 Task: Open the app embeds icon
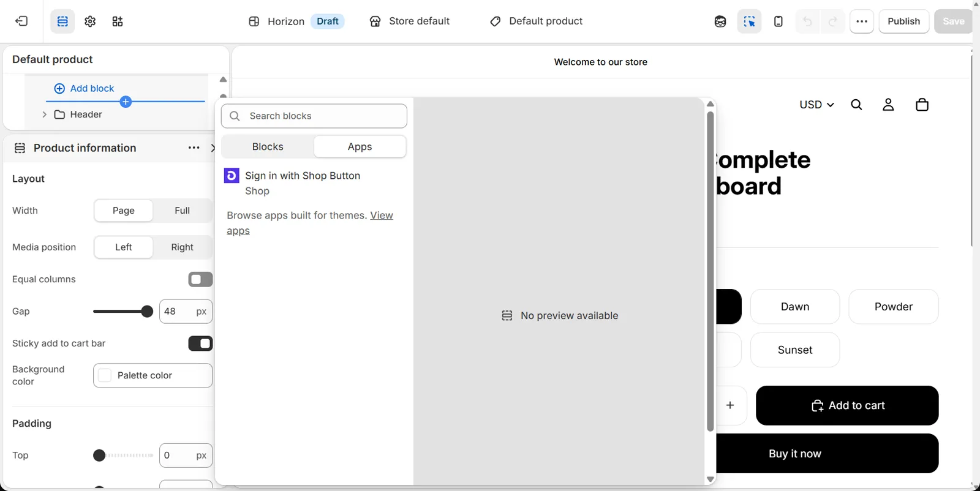point(118,21)
